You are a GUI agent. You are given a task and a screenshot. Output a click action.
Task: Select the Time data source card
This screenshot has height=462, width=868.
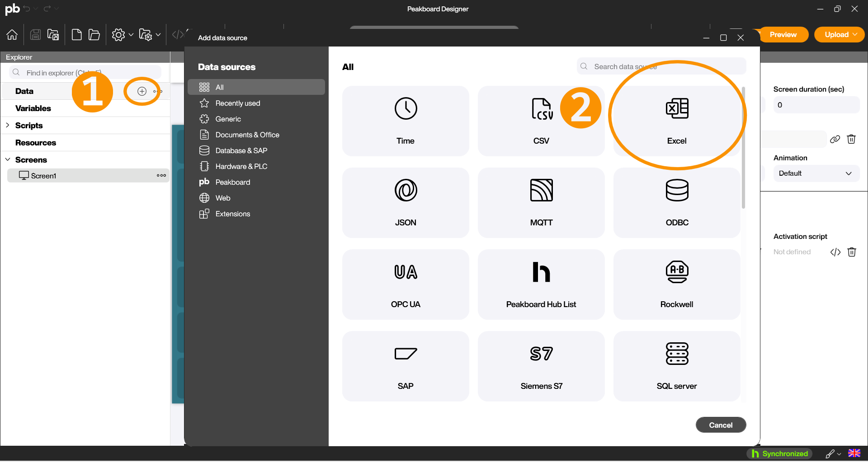406,121
